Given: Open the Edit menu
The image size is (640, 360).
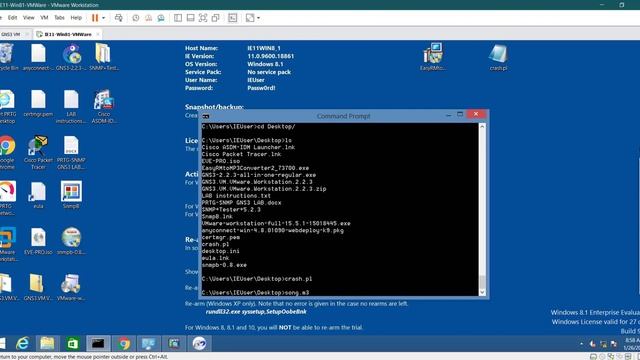Looking at the screenshot, I should pyautogui.click(x=13, y=18).
